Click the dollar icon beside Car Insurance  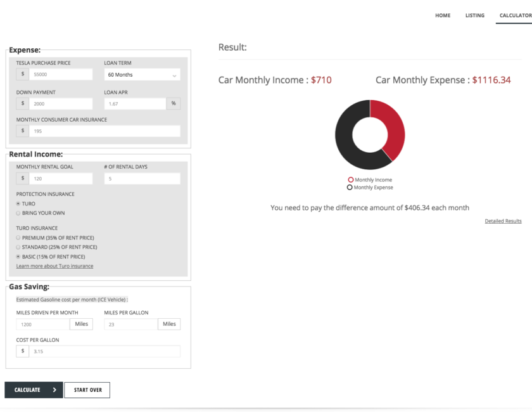(x=23, y=131)
